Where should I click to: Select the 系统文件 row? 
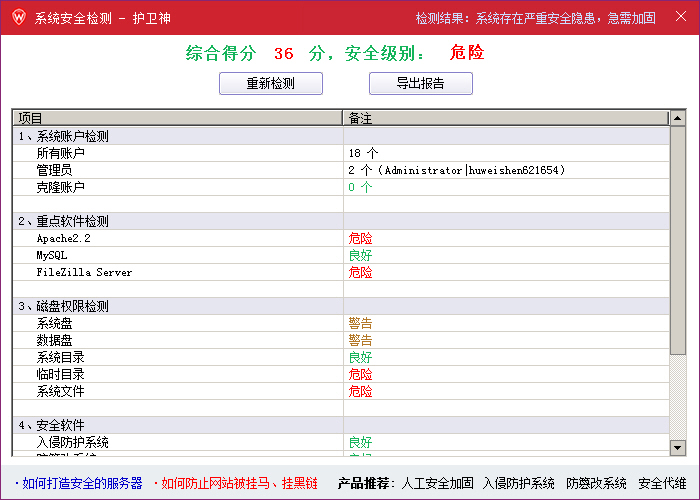click(x=342, y=391)
